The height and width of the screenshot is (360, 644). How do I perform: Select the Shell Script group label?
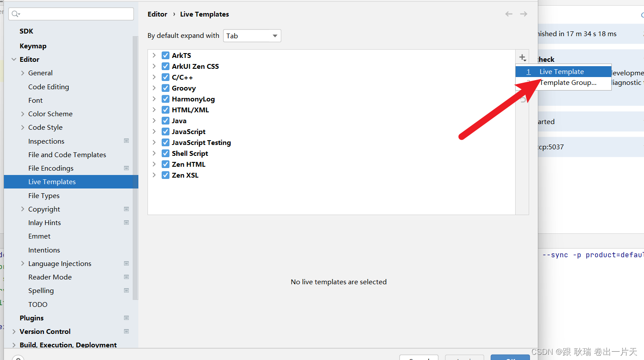(190, 153)
